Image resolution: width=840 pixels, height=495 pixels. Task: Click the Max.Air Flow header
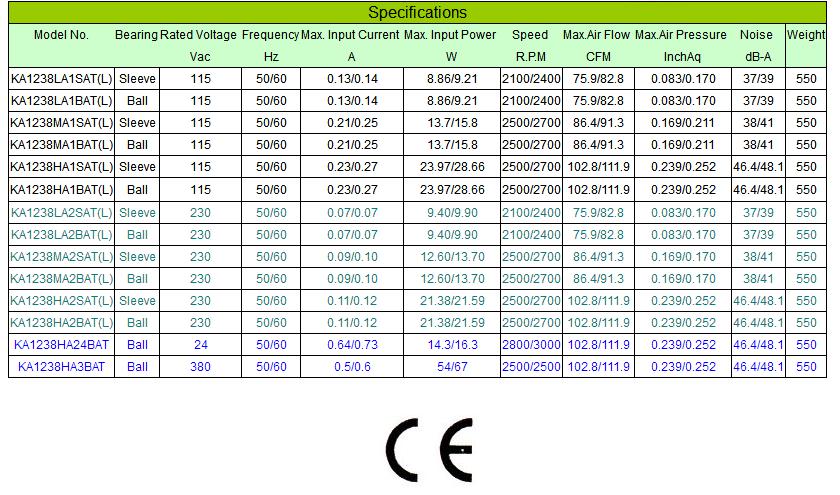pos(596,34)
